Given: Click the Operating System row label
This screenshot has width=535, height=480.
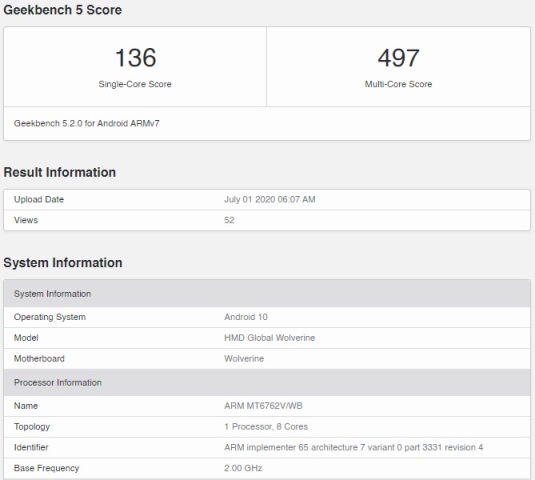Looking at the screenshot, I should click(50, 317).
